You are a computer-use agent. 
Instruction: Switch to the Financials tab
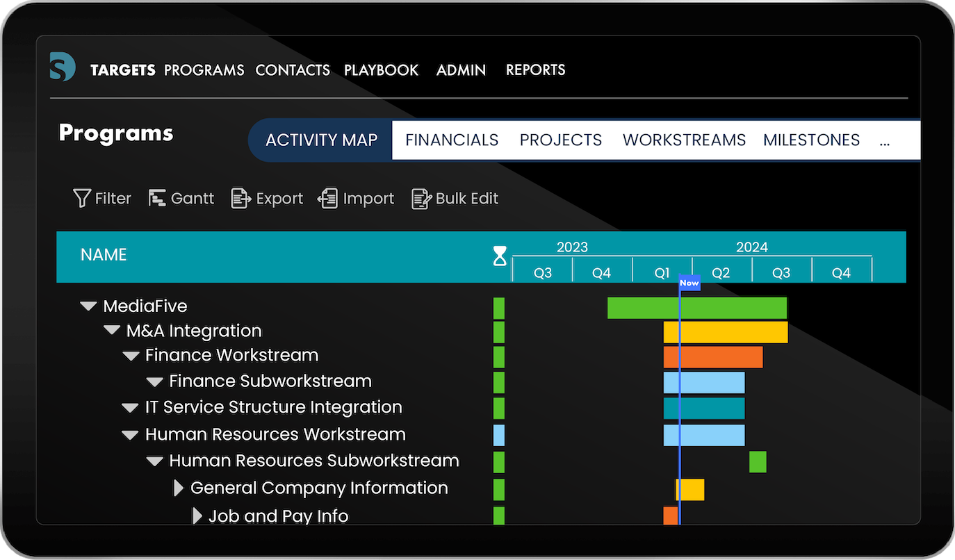coord(452,140)
